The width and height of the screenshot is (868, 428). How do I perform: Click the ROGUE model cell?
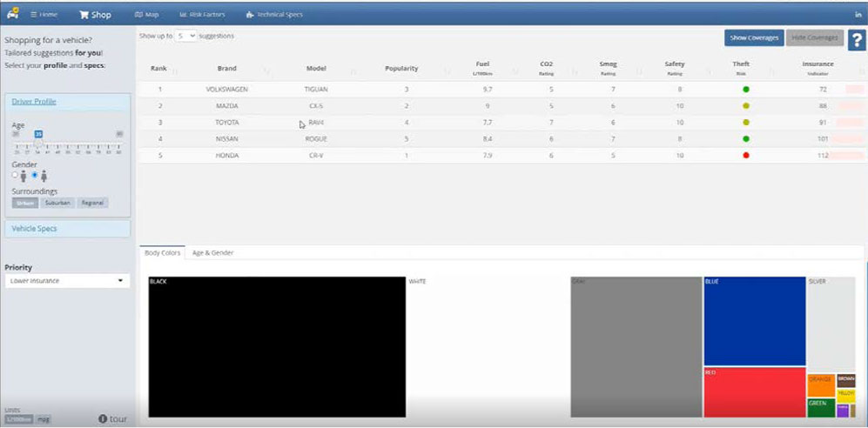[316, 139]
